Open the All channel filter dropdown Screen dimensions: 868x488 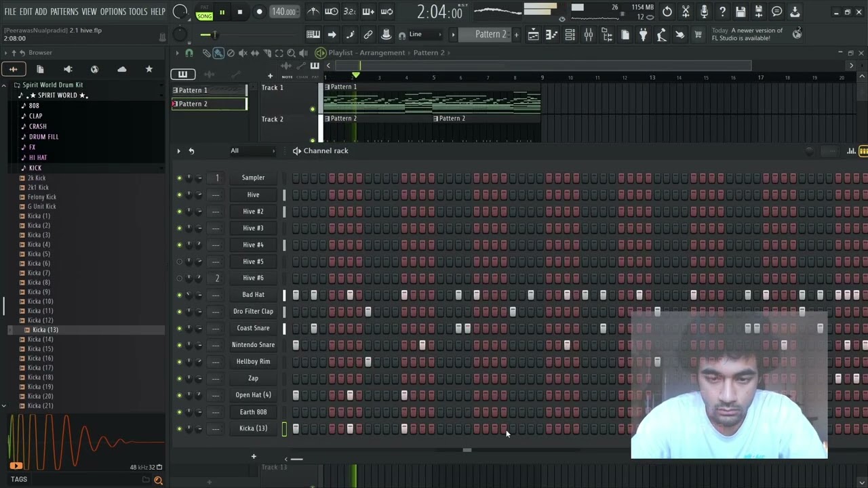click(x=252, y=151)
